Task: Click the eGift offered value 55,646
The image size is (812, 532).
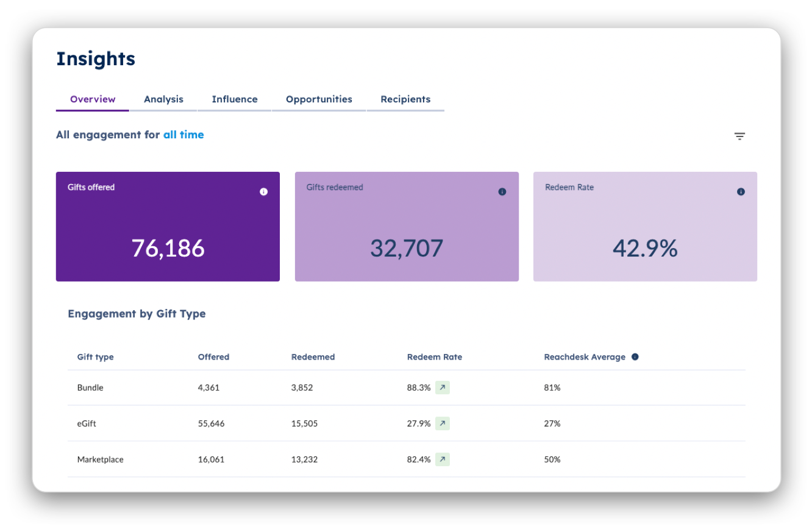Action: (x=211, y=424)
